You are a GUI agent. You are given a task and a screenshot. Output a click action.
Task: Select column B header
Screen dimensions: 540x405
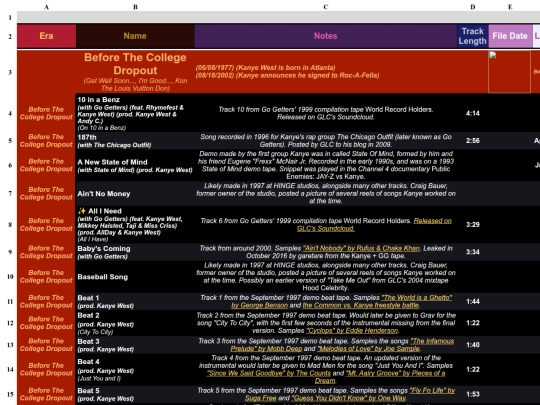click(x=135, y=7)
